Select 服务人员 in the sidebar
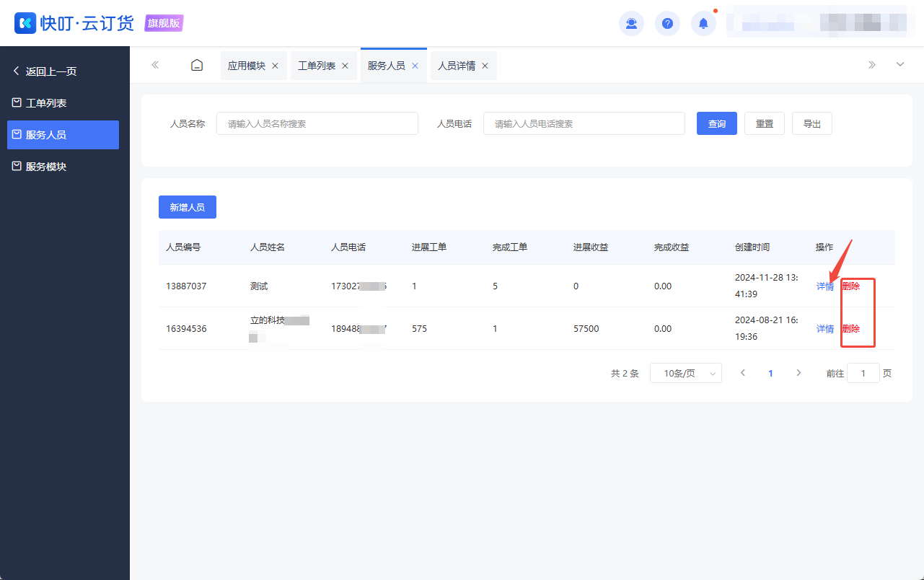924x580 pixels. click(63, 135)
